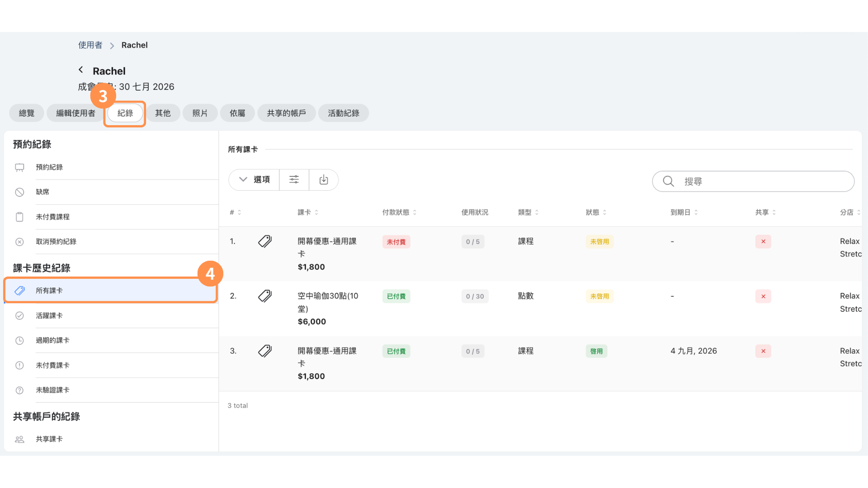Click the magnifier icon in the search box
This screenshot has height=488, width=868.
click(668, 181)
